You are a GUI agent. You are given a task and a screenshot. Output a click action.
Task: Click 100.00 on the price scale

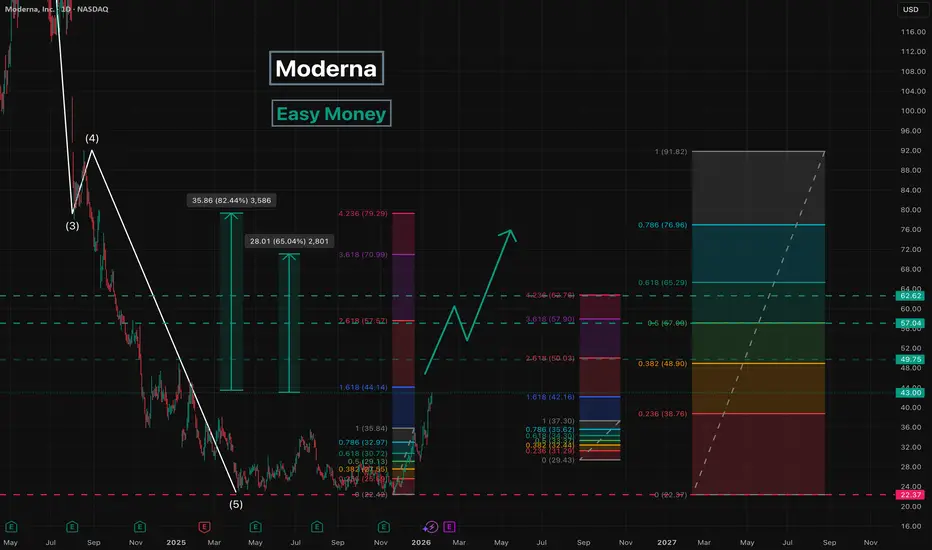tap(913, 111)
